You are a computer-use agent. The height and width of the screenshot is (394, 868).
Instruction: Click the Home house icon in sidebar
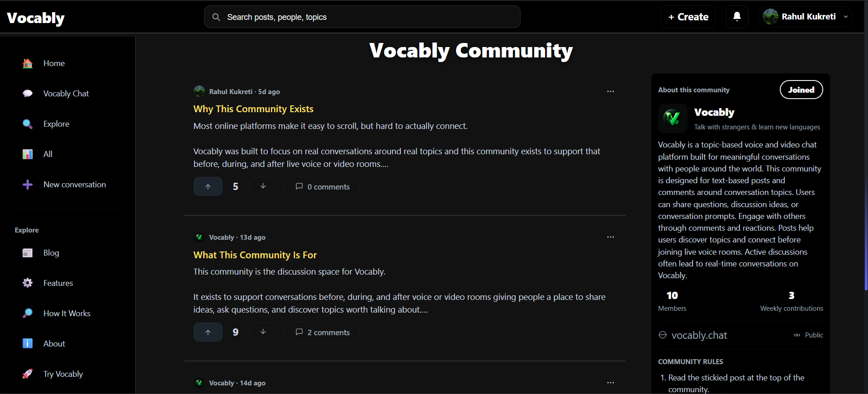pos(28,63)
